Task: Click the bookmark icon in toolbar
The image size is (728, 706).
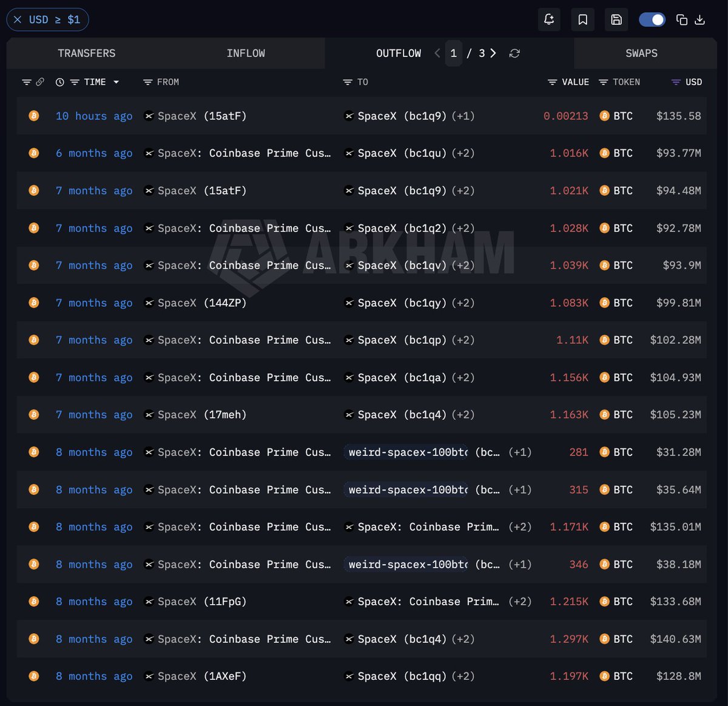Action: 582,19
